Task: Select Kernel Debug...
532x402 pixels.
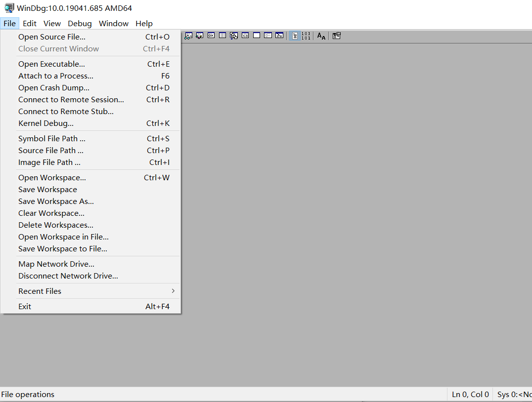Action: click(90, 123)
